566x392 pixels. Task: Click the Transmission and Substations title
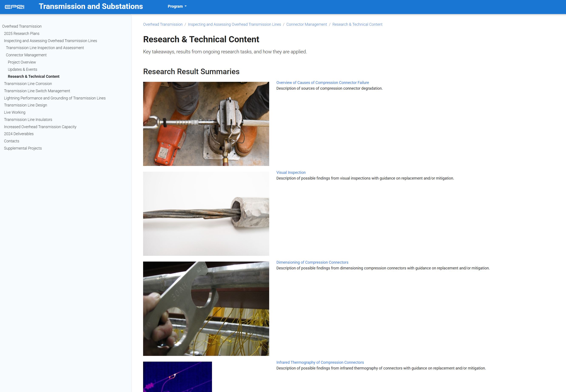91,6
